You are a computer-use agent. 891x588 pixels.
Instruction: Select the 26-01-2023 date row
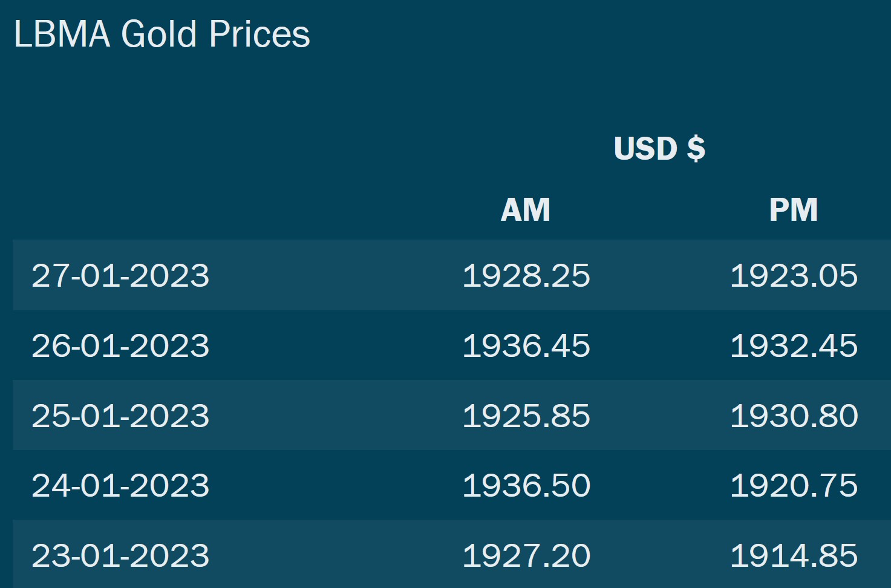[451, 345]
